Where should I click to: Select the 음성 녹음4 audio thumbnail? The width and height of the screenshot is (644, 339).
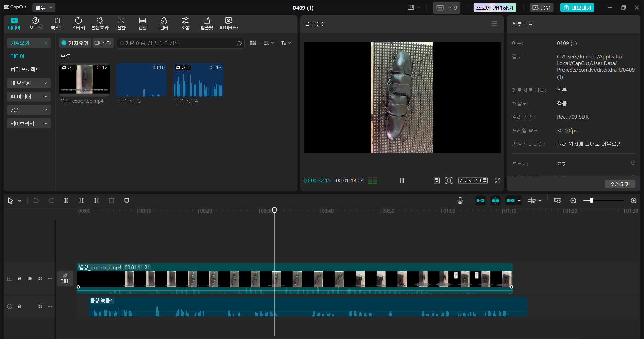199,80
